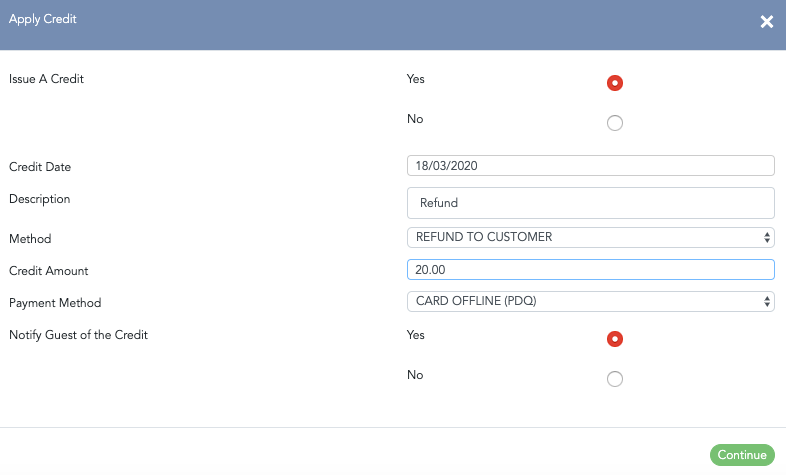Select Yes radio for Notify Guest
Viewport: 786px width, 475px height.
coord(615,339)
